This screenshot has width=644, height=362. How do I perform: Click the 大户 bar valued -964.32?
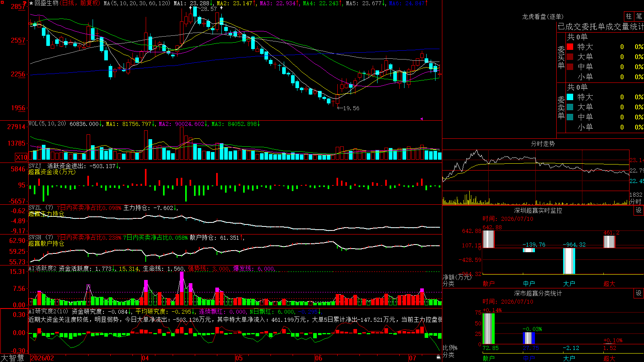569,261
